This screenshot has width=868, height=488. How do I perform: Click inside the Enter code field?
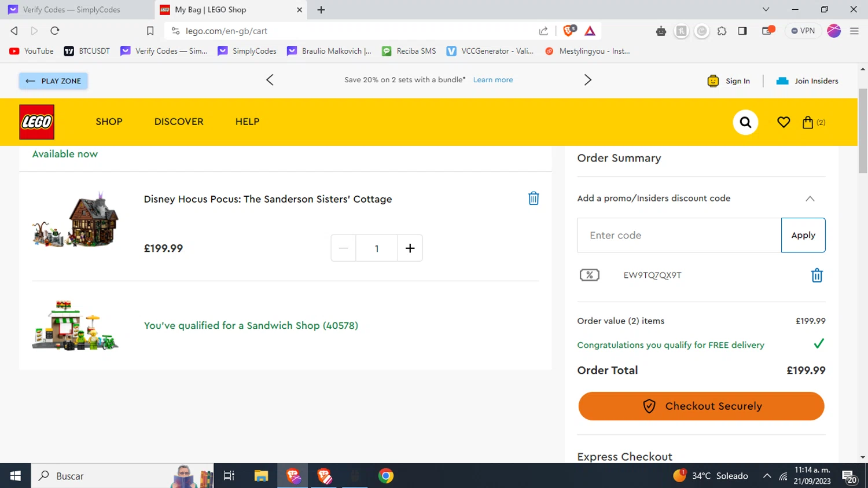679,235
